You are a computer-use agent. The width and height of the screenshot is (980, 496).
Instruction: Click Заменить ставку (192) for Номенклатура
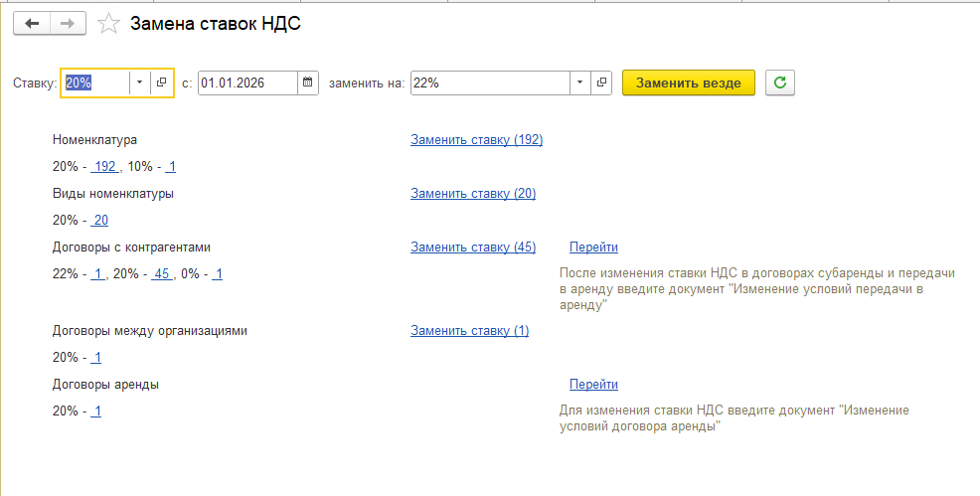click(476, 140)
